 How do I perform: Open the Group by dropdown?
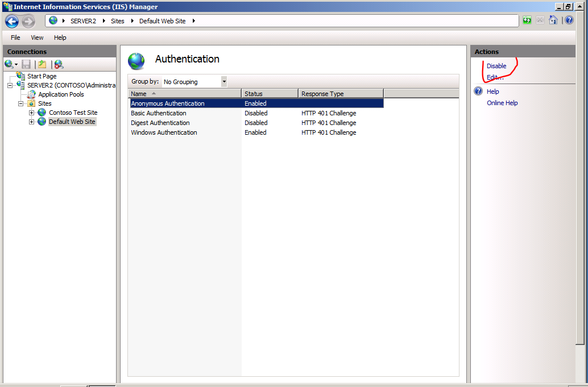click(224, 81)
